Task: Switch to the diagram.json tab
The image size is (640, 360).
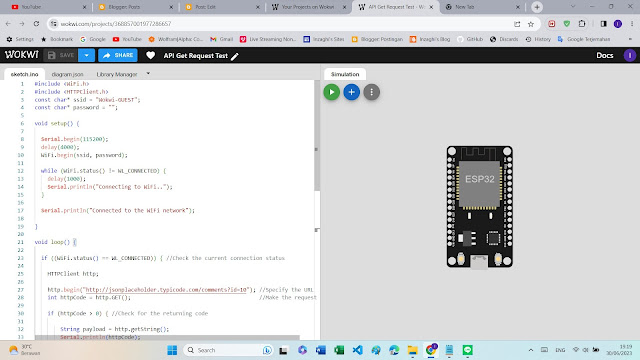Action: click(67, 74)
